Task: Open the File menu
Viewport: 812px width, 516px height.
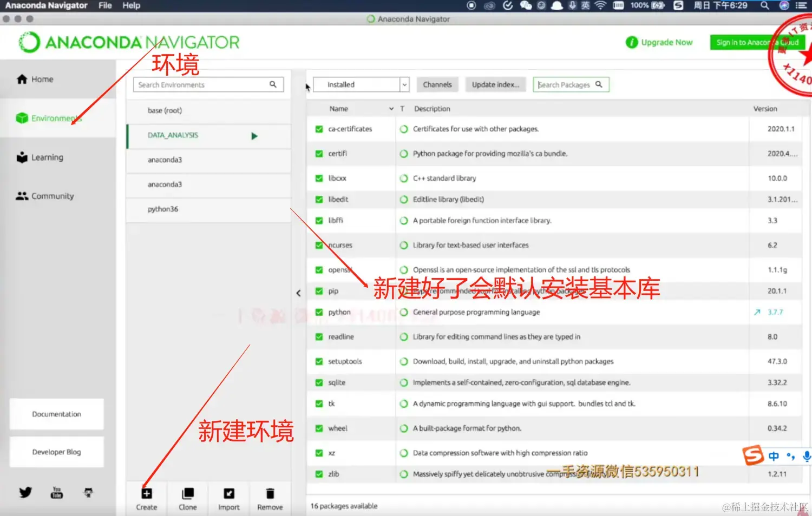Action: pos(105,5)
